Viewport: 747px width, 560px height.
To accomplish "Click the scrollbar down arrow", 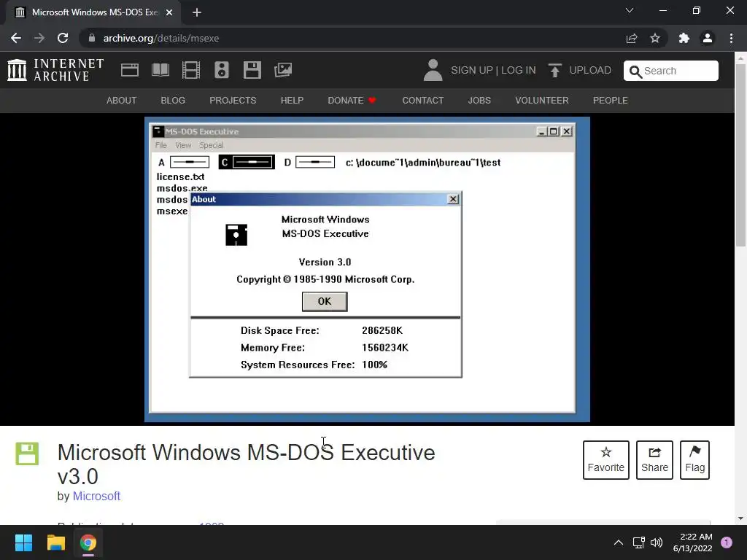I will click(740, 518).
